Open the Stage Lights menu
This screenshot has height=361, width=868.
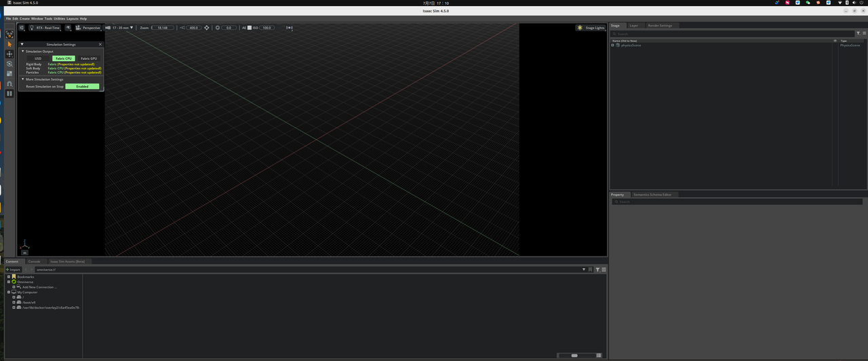[591, 28]
